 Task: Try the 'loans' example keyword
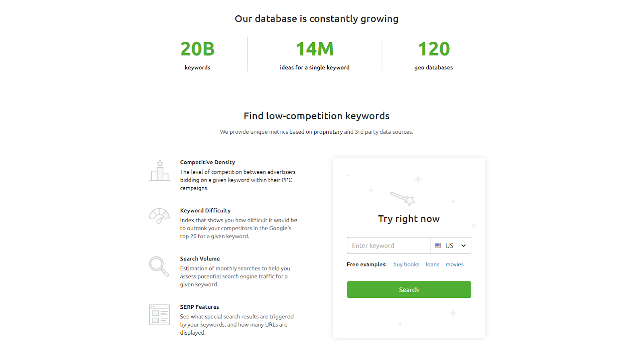[x=432, y=264]
